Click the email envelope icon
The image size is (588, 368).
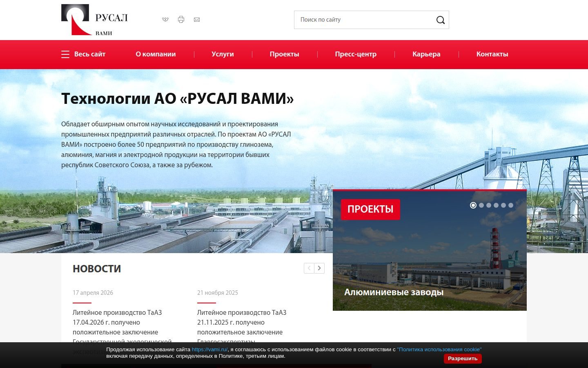click(197, 20)
